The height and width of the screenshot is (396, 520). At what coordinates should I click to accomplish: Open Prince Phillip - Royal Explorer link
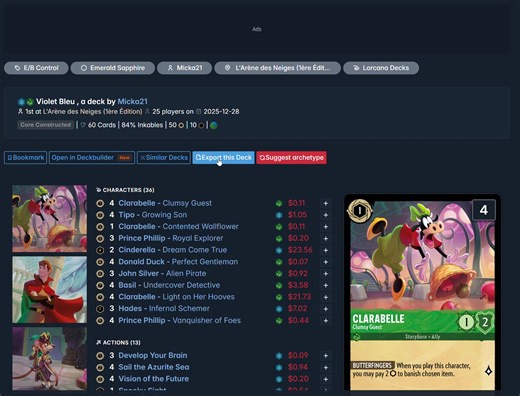pos(171,238)
